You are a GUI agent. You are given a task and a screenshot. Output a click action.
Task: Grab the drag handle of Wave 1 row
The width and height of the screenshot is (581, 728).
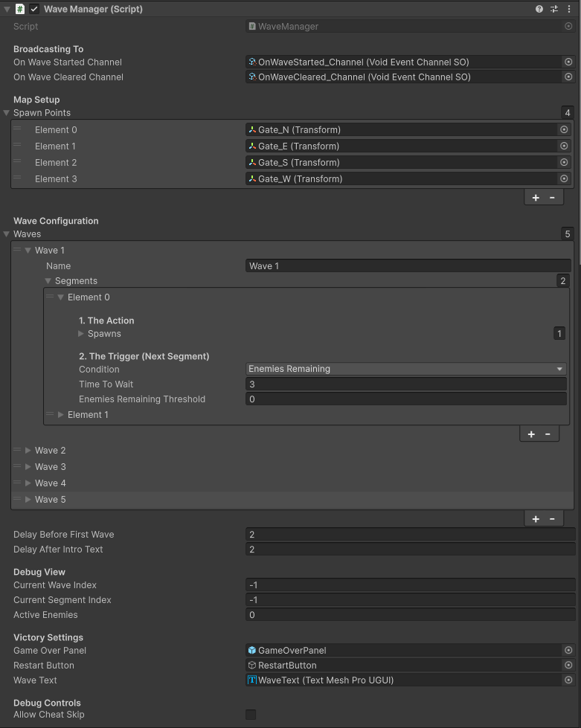(x=17, y=249)
